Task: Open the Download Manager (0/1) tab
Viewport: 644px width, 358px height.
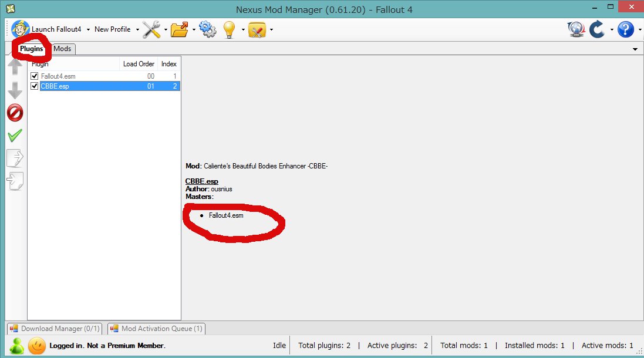Action: 55,329
